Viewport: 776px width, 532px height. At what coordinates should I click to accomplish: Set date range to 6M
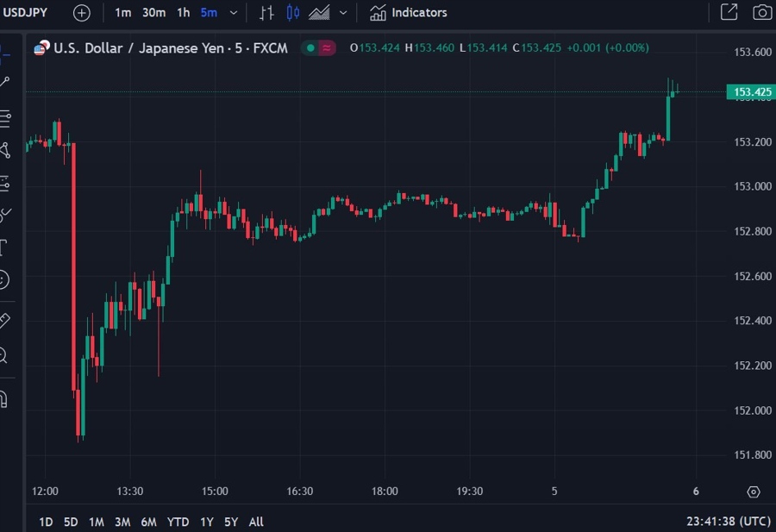[x=148, y=523]
